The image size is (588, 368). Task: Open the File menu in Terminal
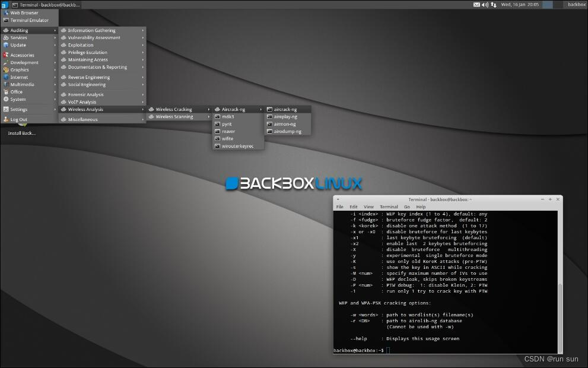[340, 207]
